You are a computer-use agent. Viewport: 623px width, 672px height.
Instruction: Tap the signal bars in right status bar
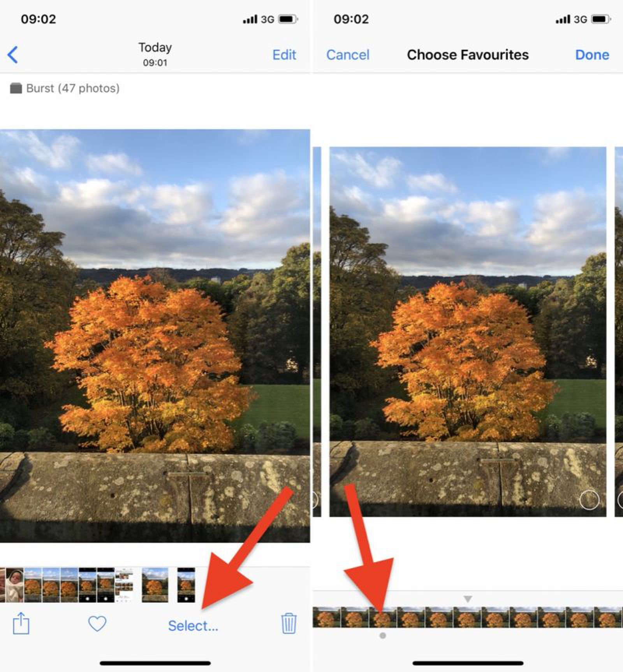pyautogui.click(x=563, y=19)
